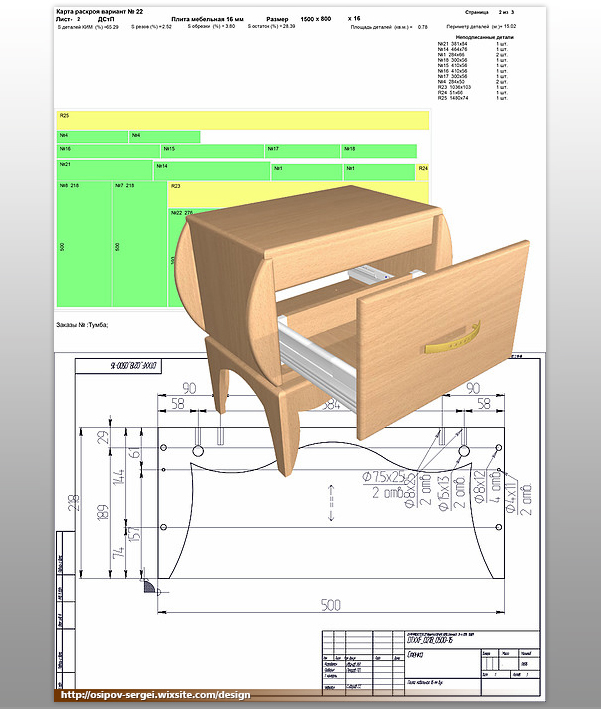Select green part №15 on the cutting map
Image resolution: width=601 pixels, height=709 pixels.
[x=213, y=151]
